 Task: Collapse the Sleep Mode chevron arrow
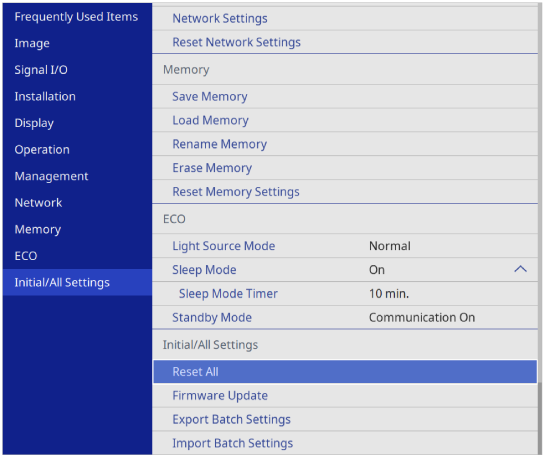coord(520,269)
